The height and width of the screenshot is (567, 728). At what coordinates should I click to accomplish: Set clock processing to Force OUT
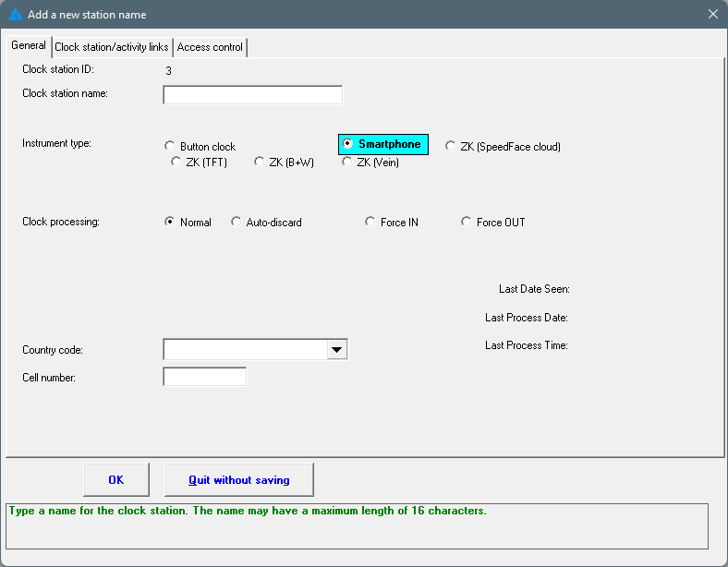click(493, 223)
